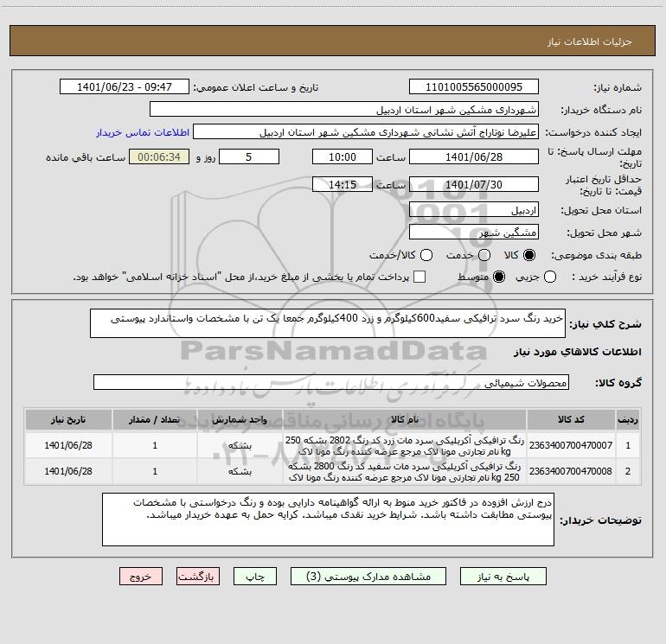Click the ایجاد کننده درخواست field

(x=366, y=132)
